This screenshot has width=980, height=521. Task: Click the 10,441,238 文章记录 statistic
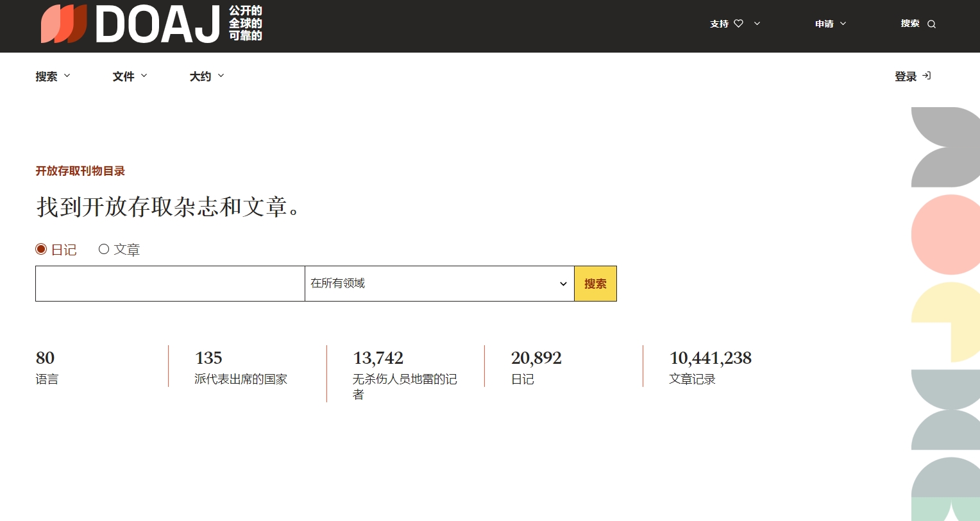coord(710,368)
